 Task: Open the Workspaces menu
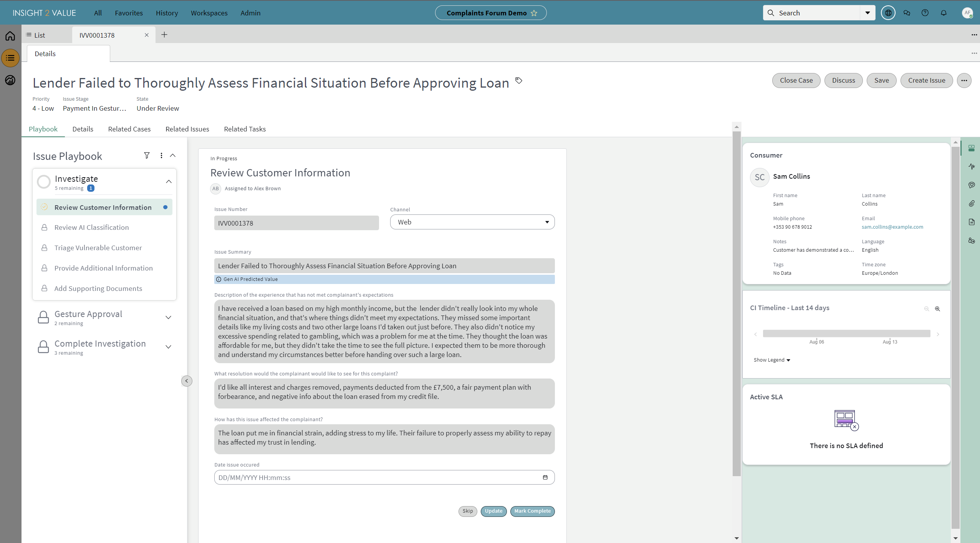click(209, 13)
